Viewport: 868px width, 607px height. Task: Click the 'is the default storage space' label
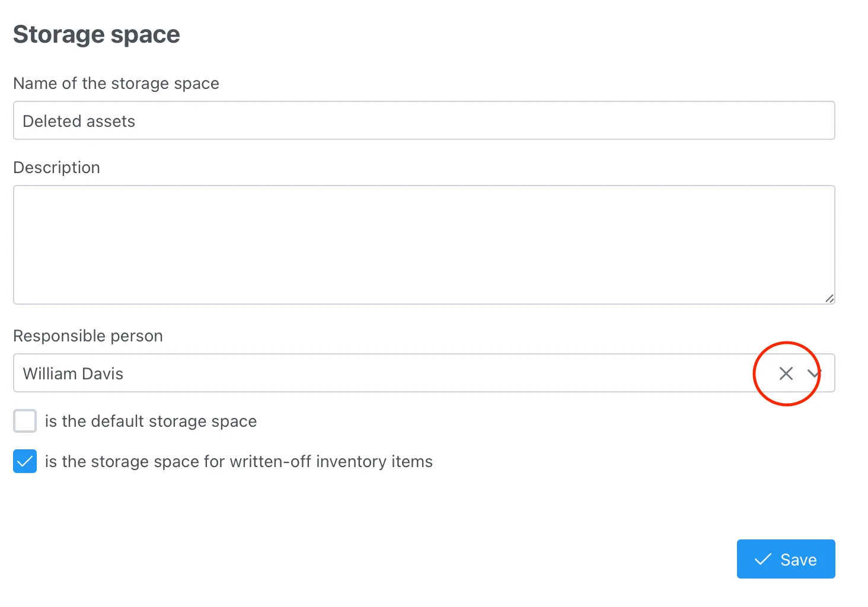[151, 421]
